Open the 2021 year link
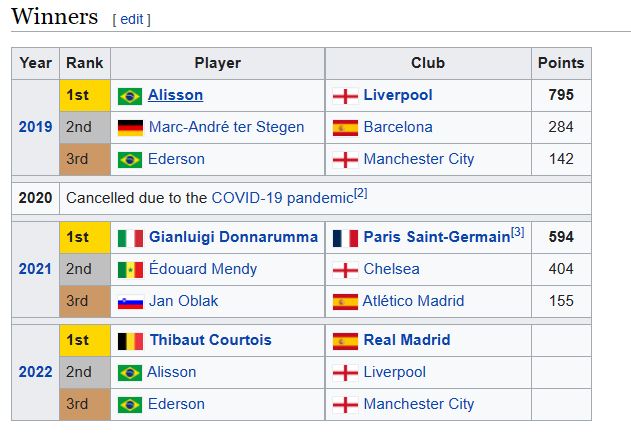Image resolution: width=631 pixels, height=434 pixels. click(35, 269)
